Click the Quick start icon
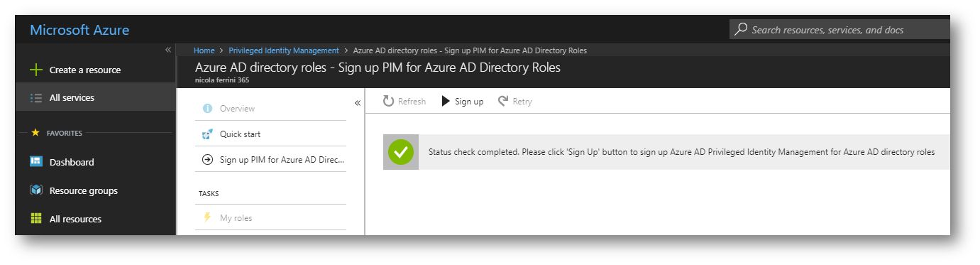The height and width of the screenshot is (265, 980). [208, 134]
